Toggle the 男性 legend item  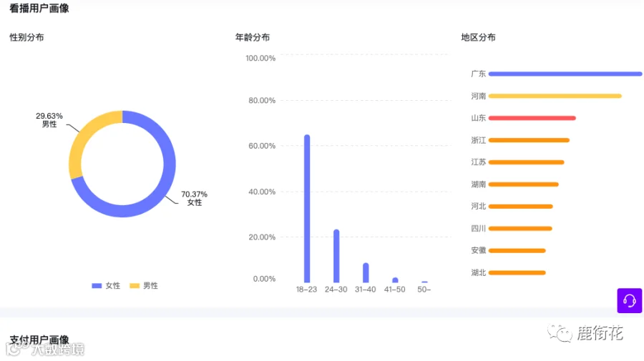[x=144, y=285]
